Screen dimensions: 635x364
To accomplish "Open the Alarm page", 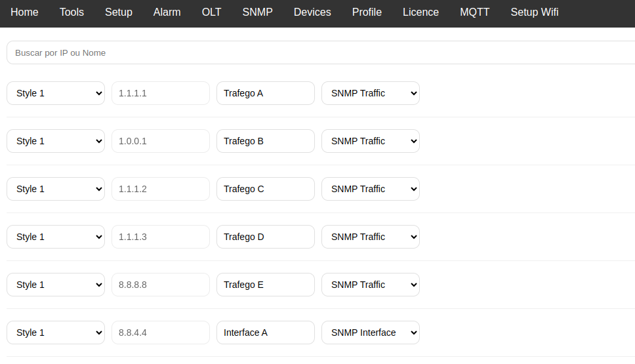I will pos(167,12).
